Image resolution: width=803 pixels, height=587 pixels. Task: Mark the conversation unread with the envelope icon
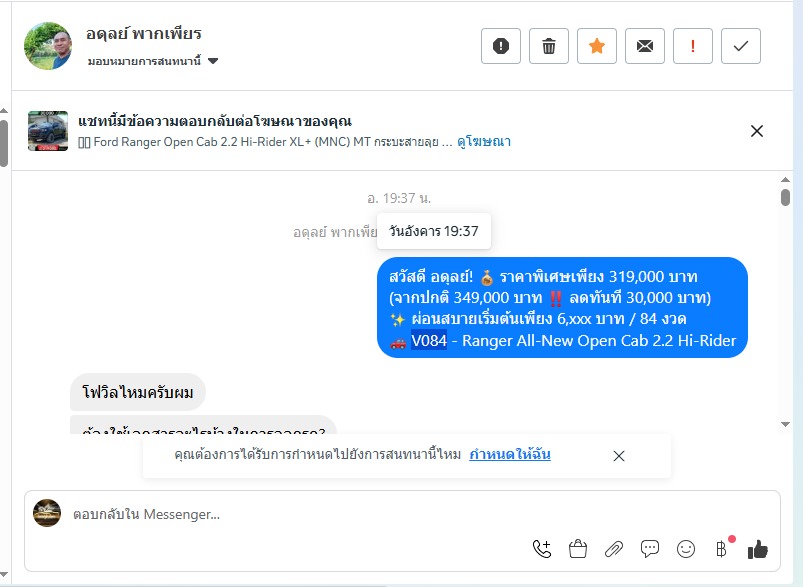(x=645, y=46)
